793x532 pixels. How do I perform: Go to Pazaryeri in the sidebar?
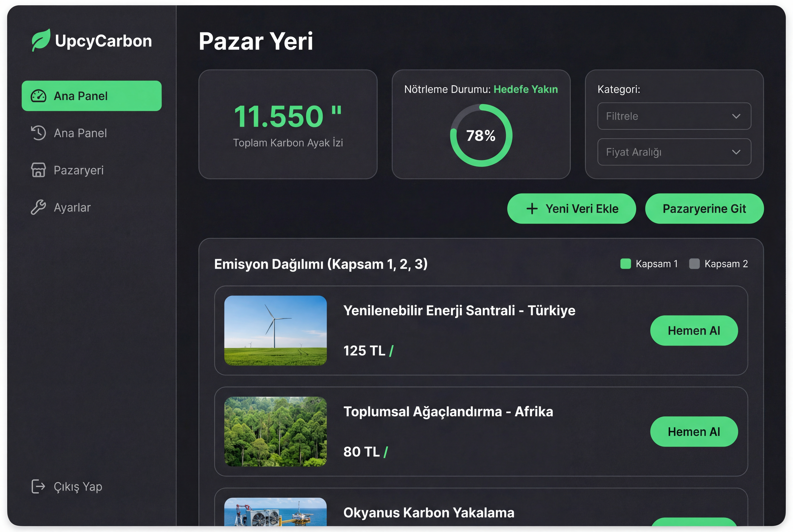point(78,170)
